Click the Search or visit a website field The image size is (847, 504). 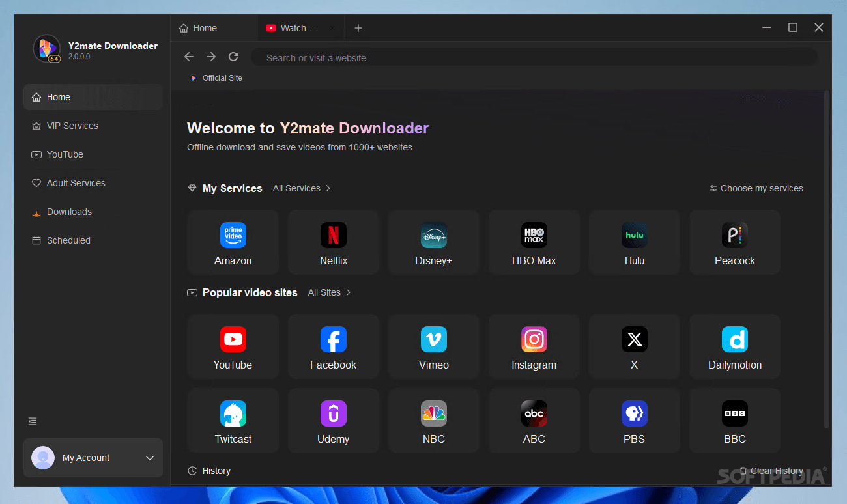point(534,57)
